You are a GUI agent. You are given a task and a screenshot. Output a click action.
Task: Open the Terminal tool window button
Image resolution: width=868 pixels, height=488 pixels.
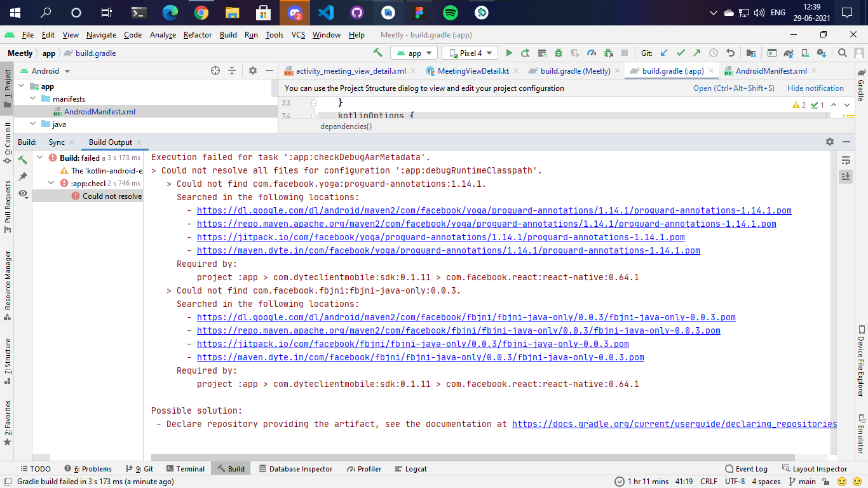185,469
